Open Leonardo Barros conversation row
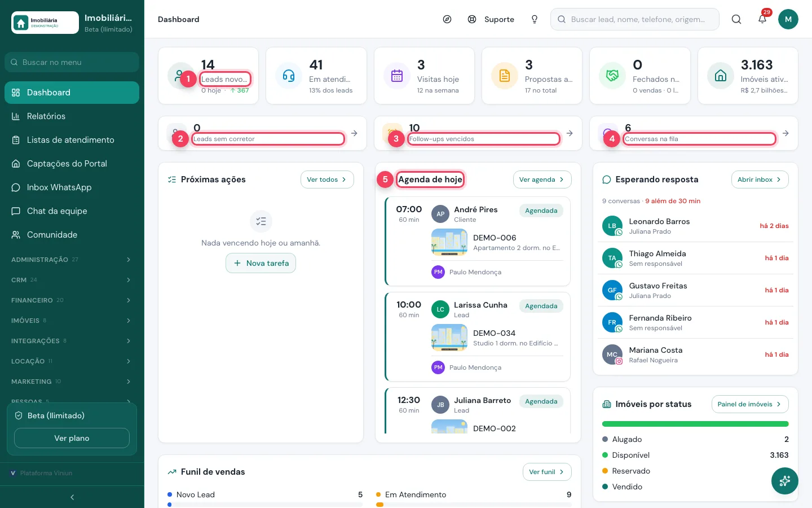812x508 pixels. [695, 226]
